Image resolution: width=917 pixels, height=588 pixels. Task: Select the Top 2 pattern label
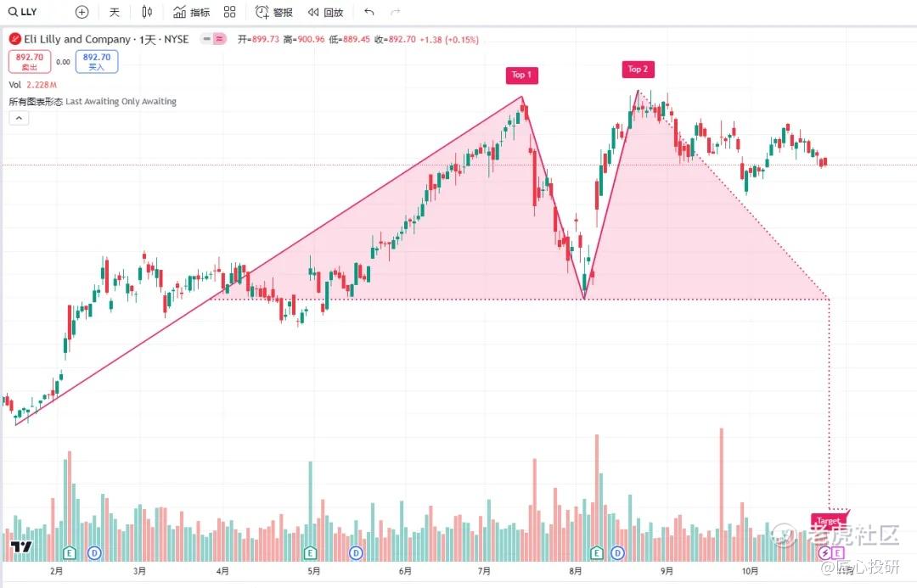(x=638, y=69)
